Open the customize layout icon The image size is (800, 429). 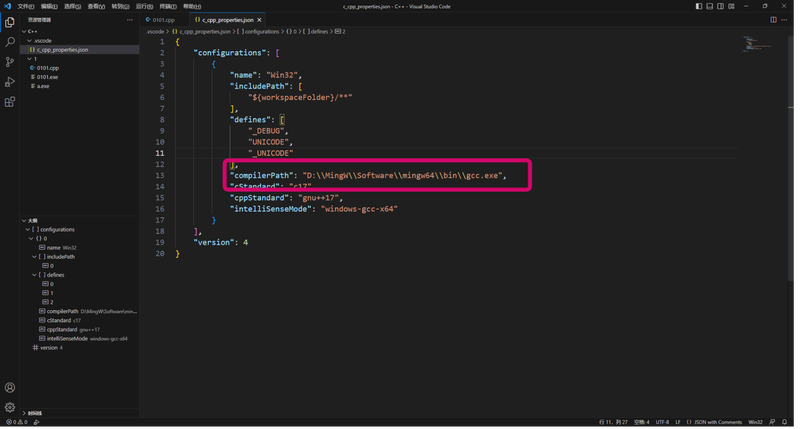pyautogui.click(x=731, y=6)
